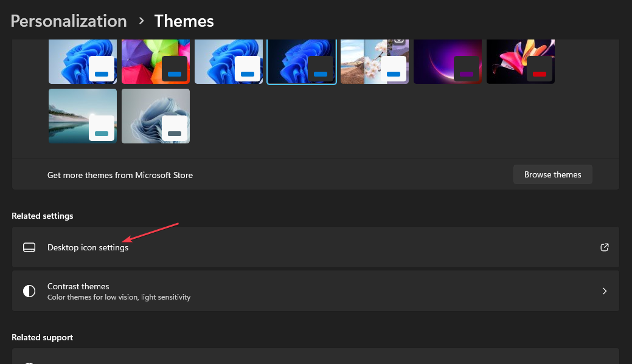Select the highlighted dark blue bloom theme
The image size is (632, 364).
[302, 61]
